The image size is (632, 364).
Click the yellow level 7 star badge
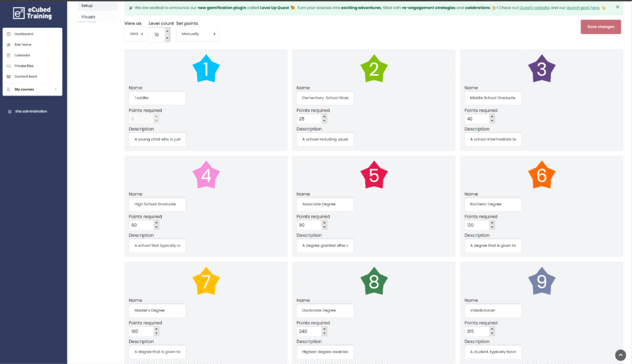[206, 283]
